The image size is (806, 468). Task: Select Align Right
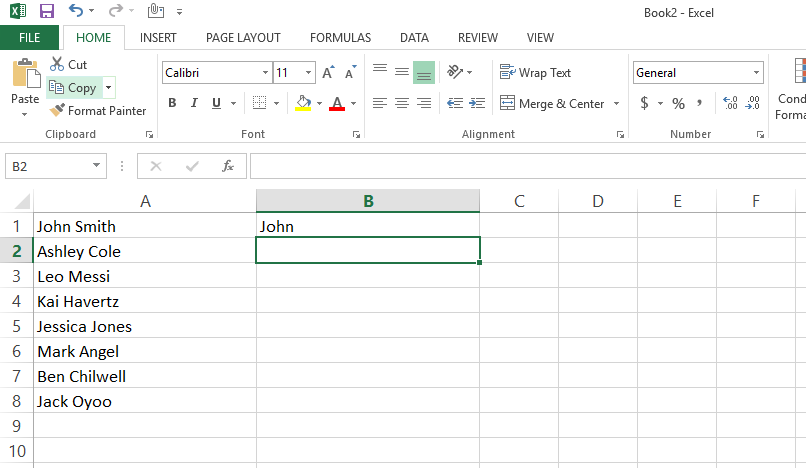(x=424, y=103)
